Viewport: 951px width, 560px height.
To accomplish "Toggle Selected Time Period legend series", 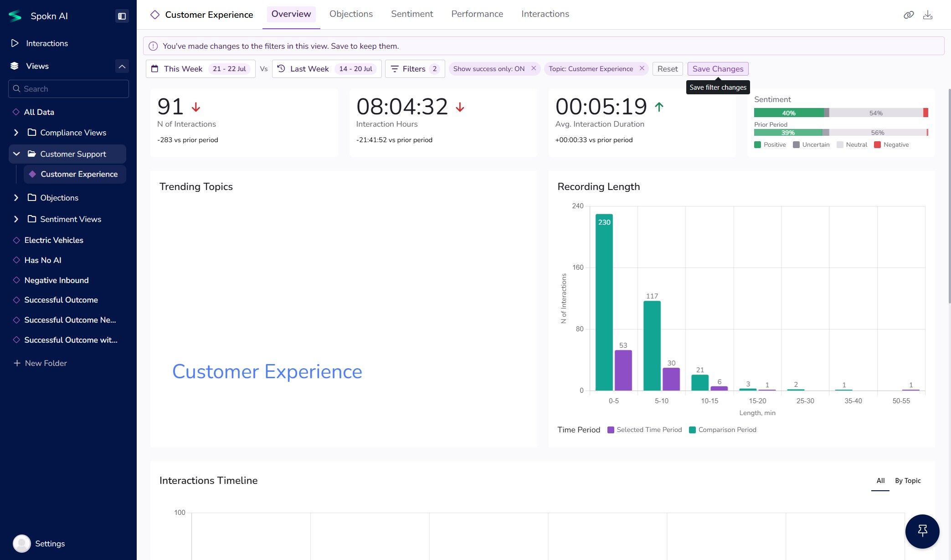I will pos(645,430).
